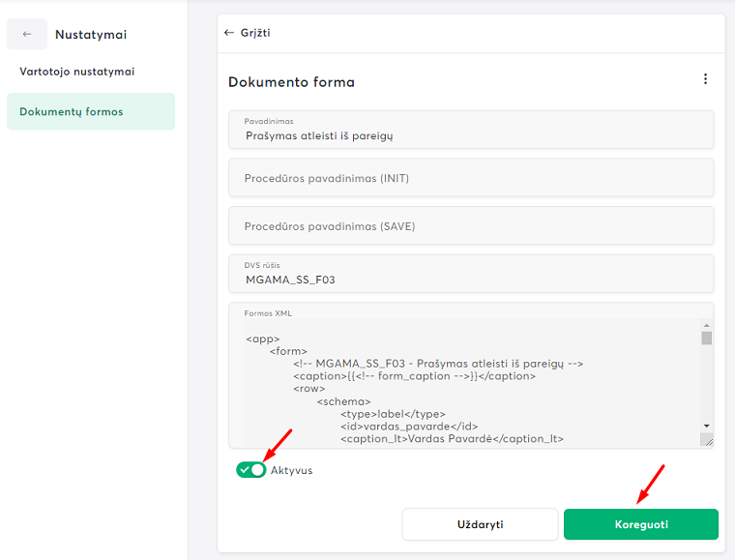This screenshot has width=735, height=560.
Task: Click the back arrow beside Nustatymai
Action: click(x=27, y=34)
